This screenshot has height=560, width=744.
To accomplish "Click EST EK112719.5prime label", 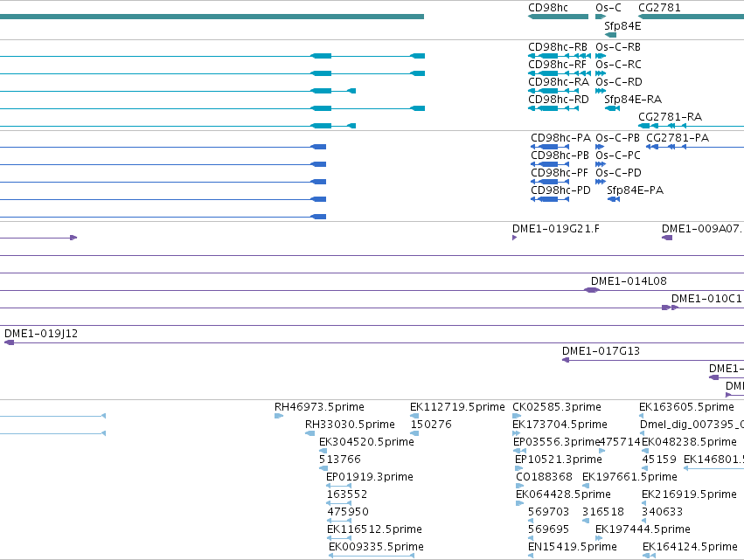I will (457, 407).
